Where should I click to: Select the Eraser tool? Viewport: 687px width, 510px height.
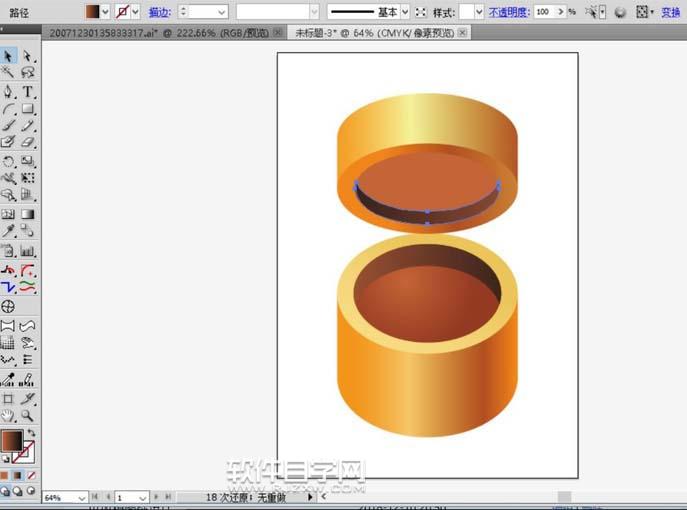click(x=27, y=143)
